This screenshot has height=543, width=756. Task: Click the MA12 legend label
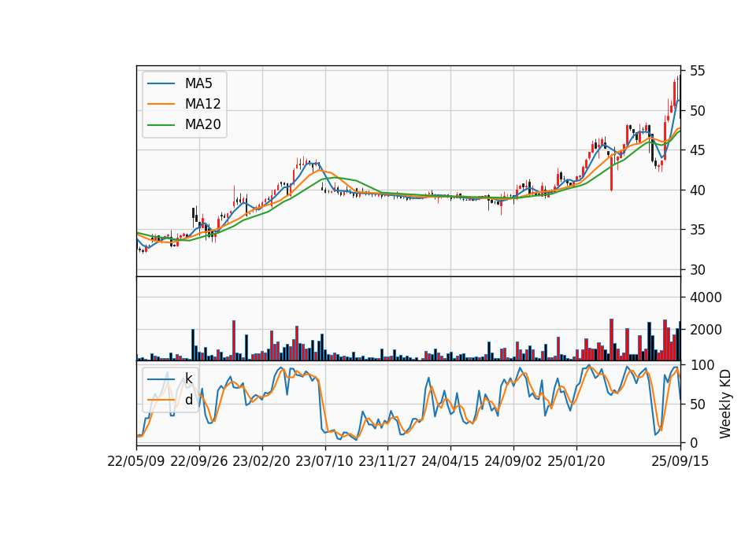[202, 104]
